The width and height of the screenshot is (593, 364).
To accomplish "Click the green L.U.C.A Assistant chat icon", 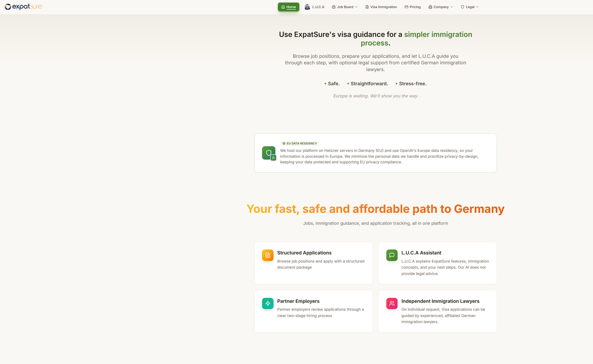I will [x=392, y=255].
